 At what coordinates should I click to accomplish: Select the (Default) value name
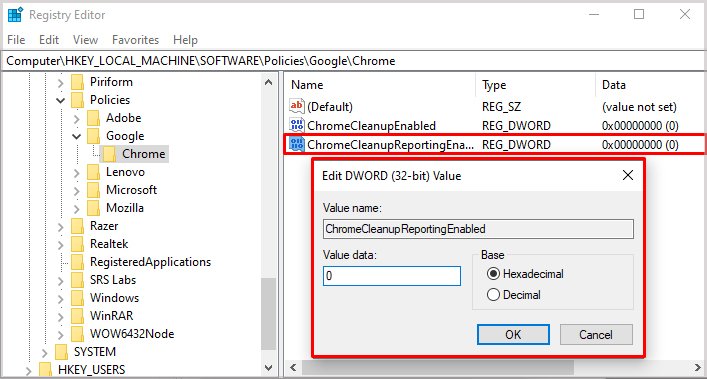click(x=330, y=107)
